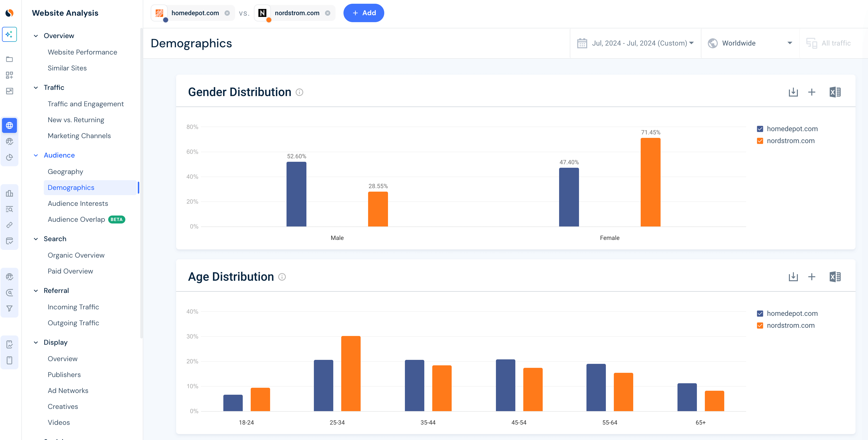The width and height of the screenshot is (868, 440).
Task: Click plus icon on Age Distribution card
Action: click(811, 277)
